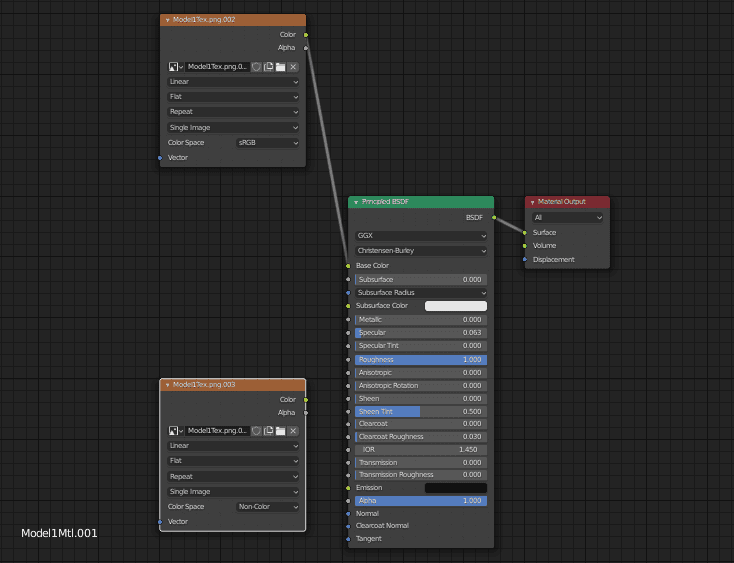Click Base Color input socket
Screen dimensions: 734x563
(x=348, y=266)
